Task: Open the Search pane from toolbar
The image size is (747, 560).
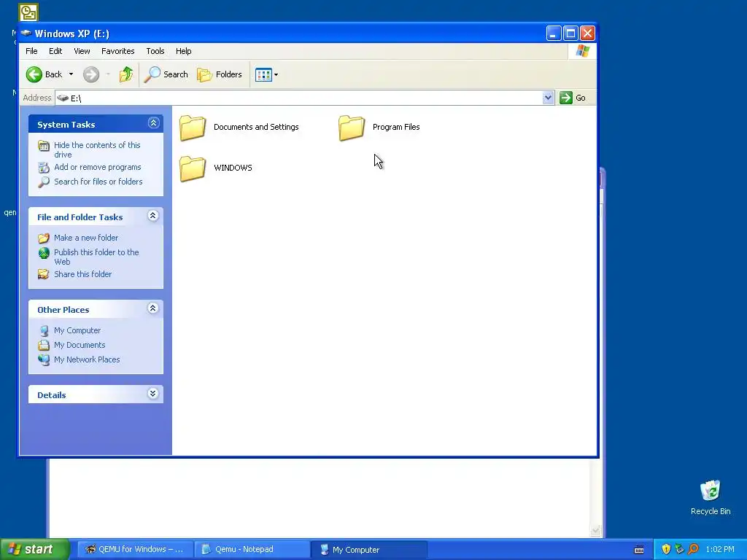Action: tap(166, 74)
